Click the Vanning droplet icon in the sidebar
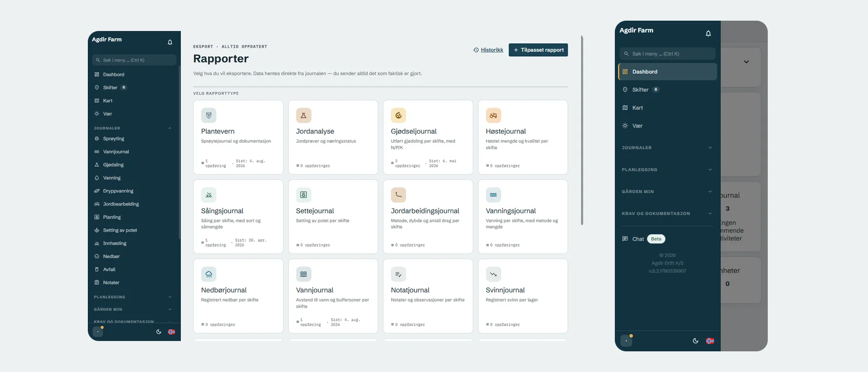 97,178
